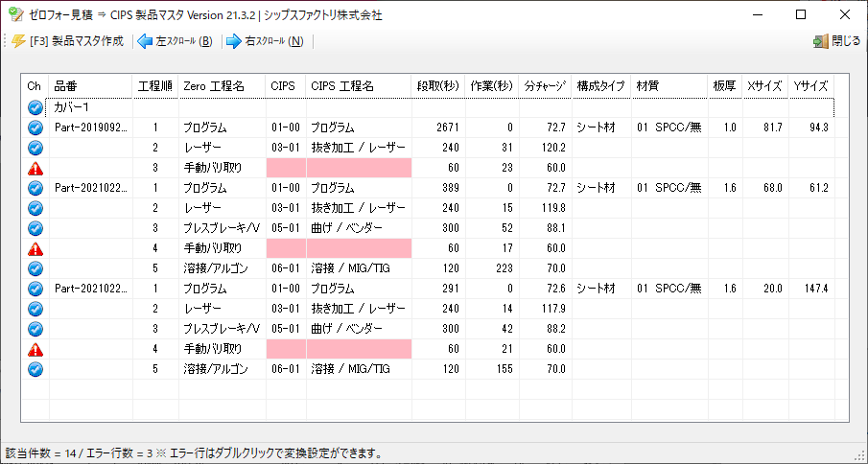The image size is (868, 464).
Task: Click the pink CIPS cell in the 23-second row
Action: (286, 168)
